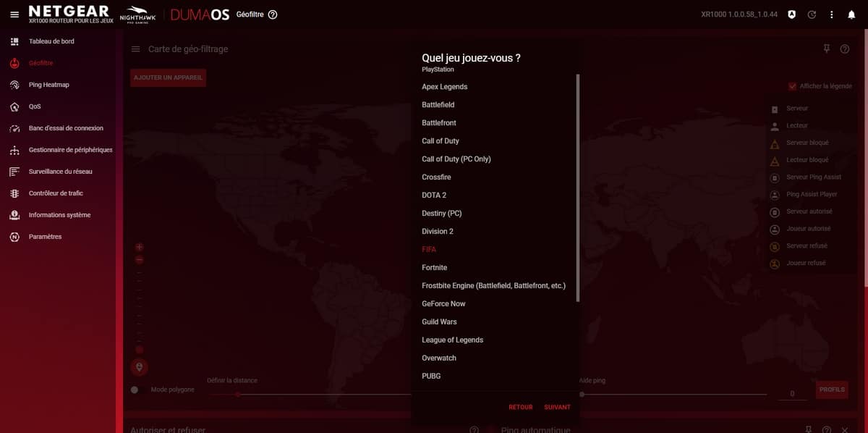Click the Aide ping slider handle
Screen dimensions: 868x433
click(x=582, y=395)
